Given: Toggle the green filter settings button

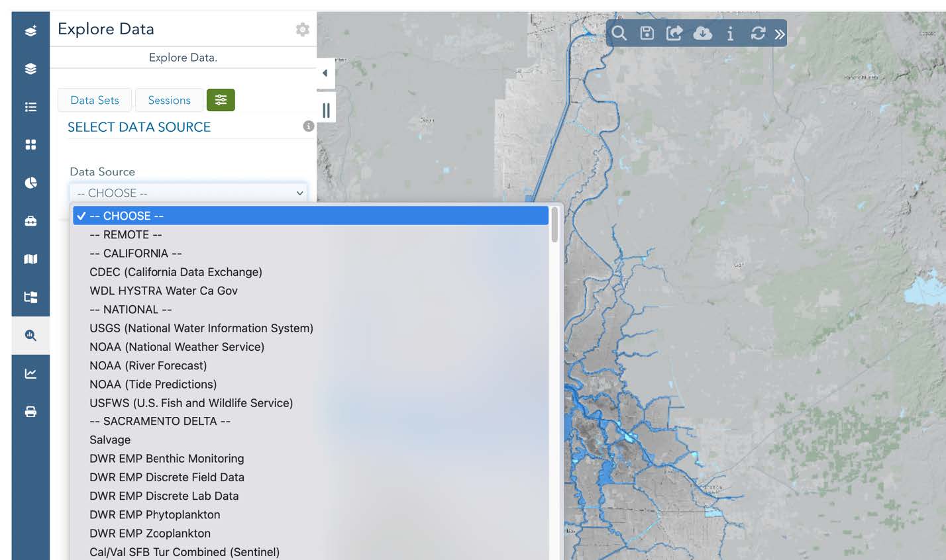Looking at the screenshot, I should pyautogui.click(x=221, y=100).
